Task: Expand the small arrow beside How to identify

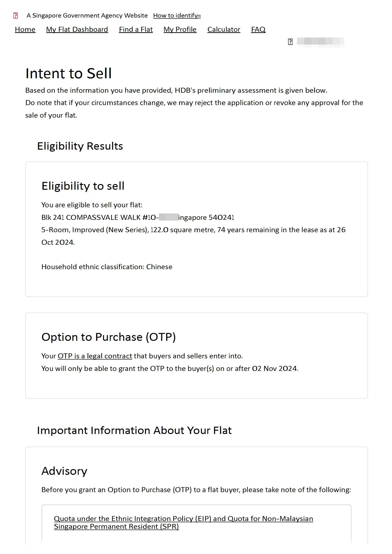Action: [199, 17]
